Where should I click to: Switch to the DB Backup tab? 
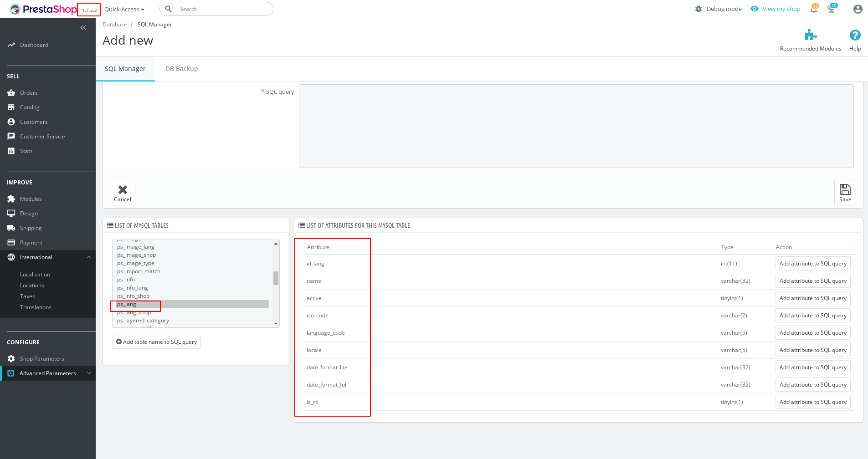[x=181, y=69]
